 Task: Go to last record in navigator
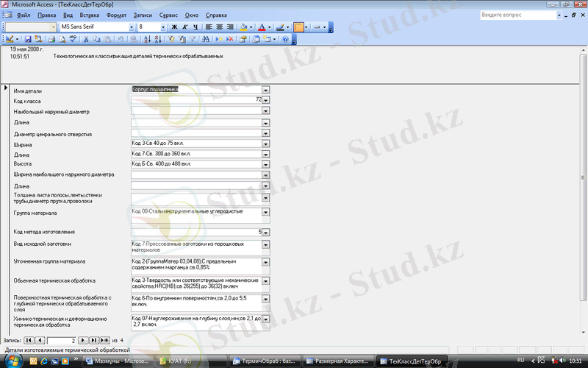[94, 340]
